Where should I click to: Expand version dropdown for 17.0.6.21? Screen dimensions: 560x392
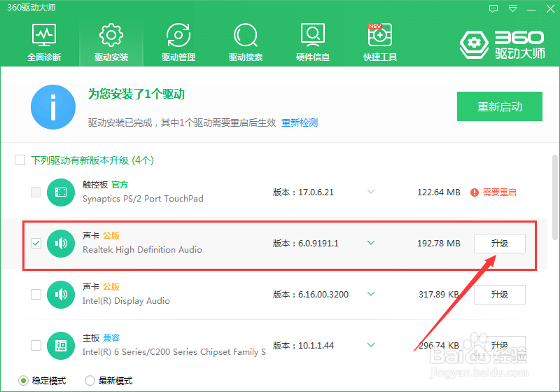click(371, 192)
